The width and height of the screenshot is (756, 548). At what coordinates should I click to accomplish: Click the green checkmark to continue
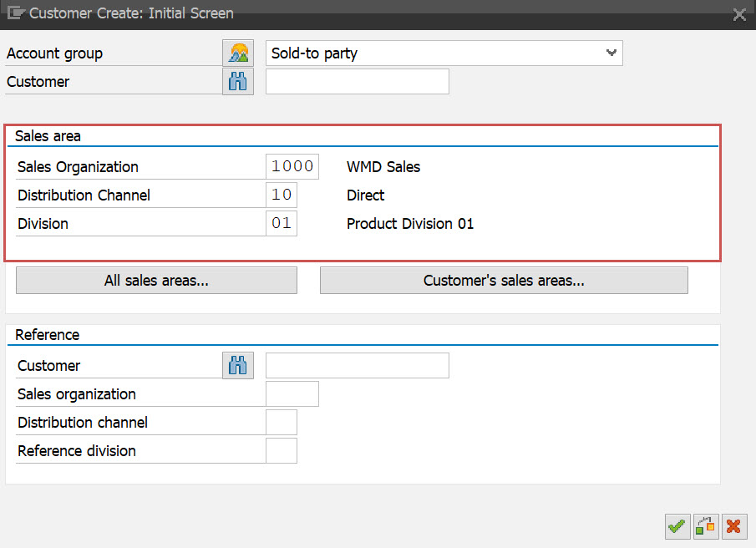(x=677, y=526)
